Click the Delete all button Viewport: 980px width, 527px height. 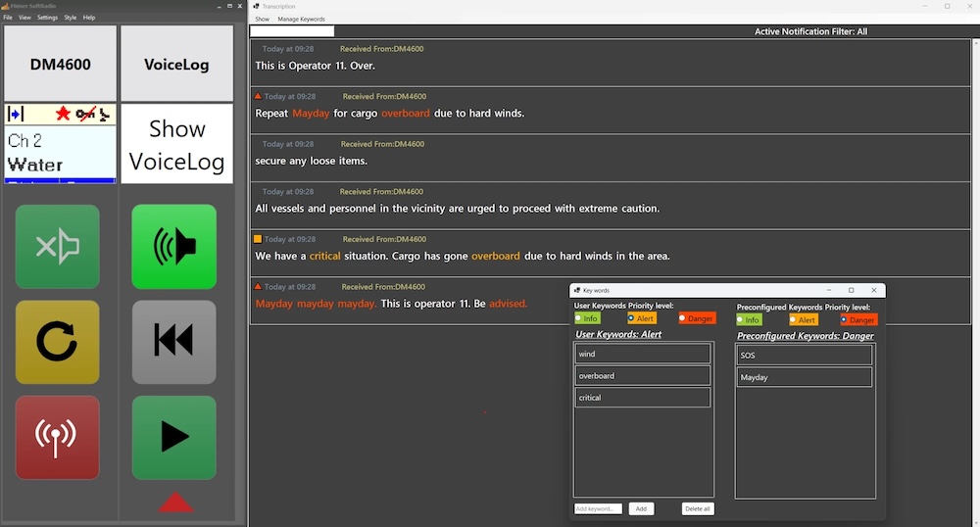[697, 508]
